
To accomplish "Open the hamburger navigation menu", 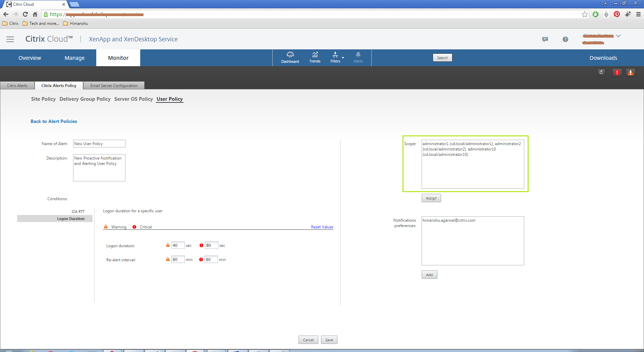I will pos(10,39).
